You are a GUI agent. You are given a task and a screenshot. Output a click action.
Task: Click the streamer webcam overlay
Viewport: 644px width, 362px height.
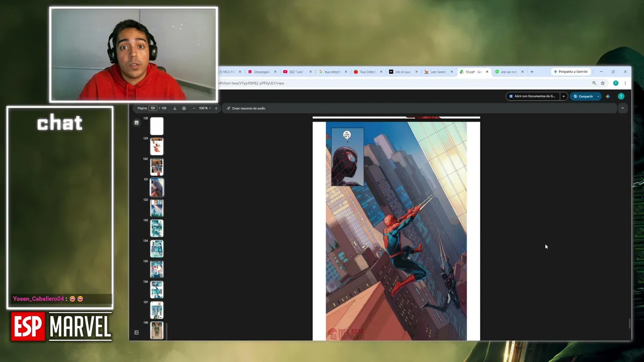coord(134,54)
